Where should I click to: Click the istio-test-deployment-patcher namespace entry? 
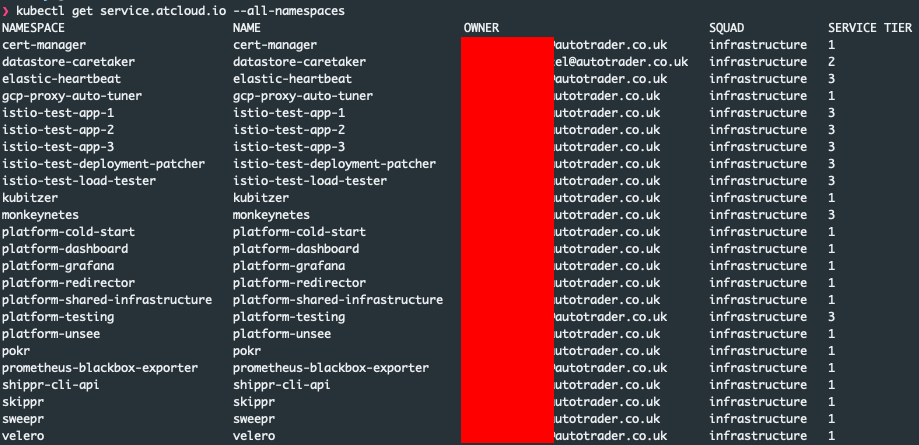(104, 164)
